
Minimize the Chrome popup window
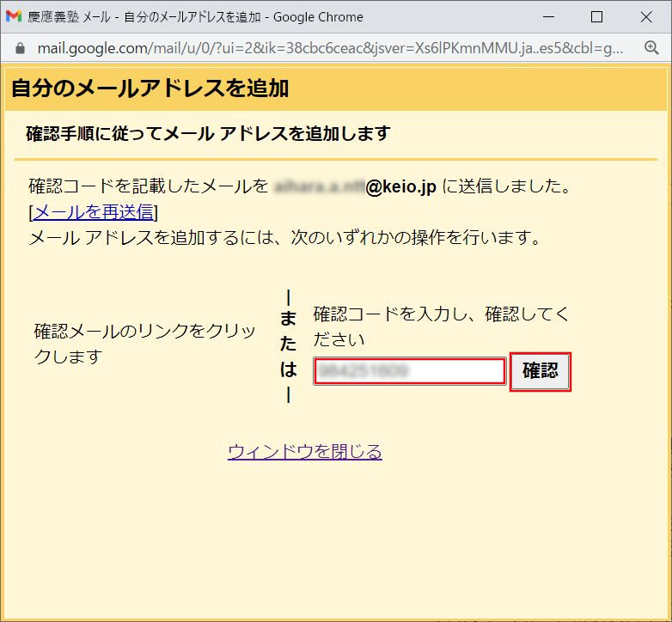(550, 17)
